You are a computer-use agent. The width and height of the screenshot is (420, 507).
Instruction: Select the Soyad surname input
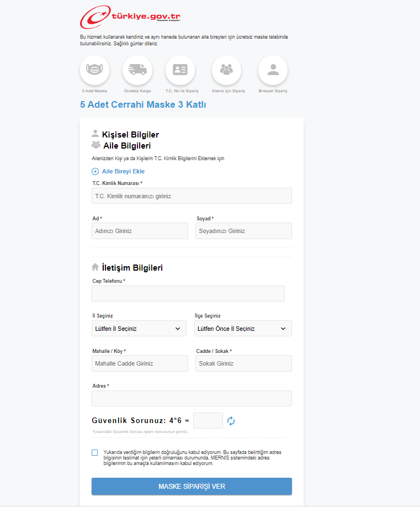243,231
